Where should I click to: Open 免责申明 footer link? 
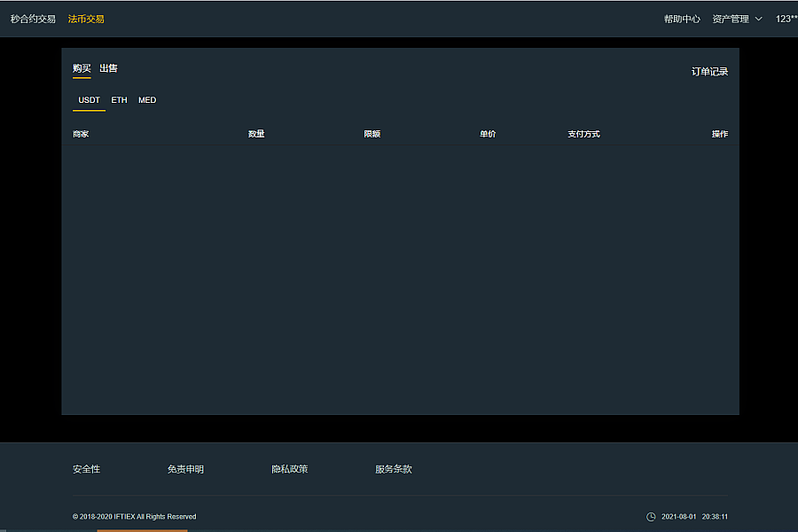click(185, 469)
